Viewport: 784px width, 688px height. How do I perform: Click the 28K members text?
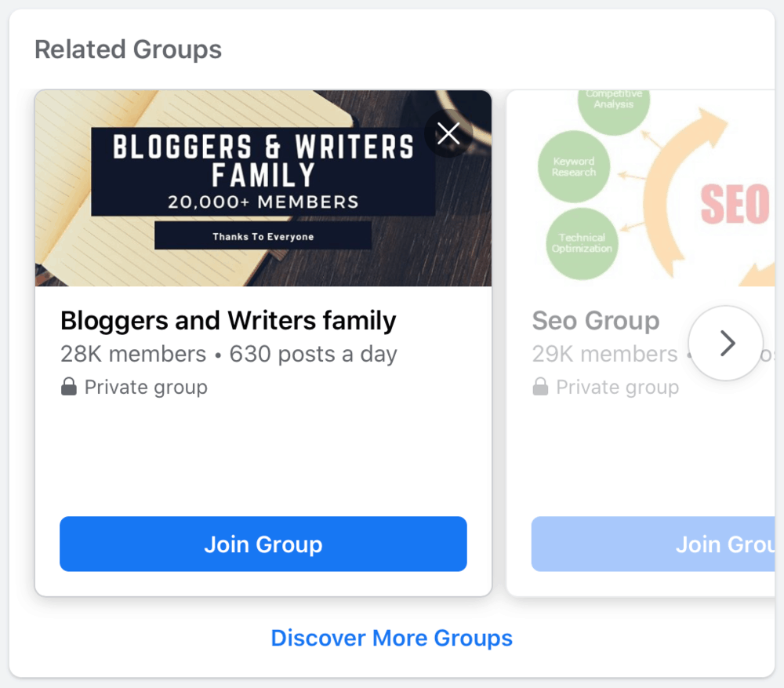coord(132,354)
